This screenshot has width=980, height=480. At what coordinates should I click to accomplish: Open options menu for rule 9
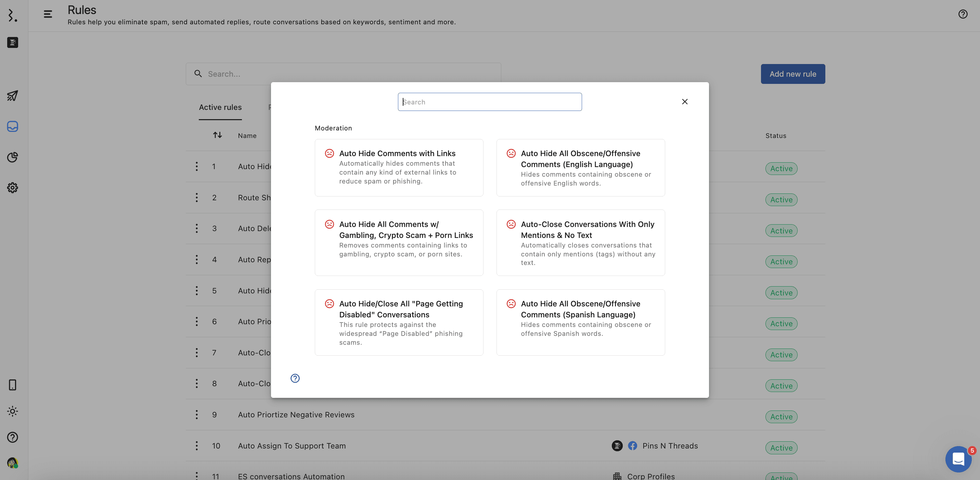(x=197, y=415)
